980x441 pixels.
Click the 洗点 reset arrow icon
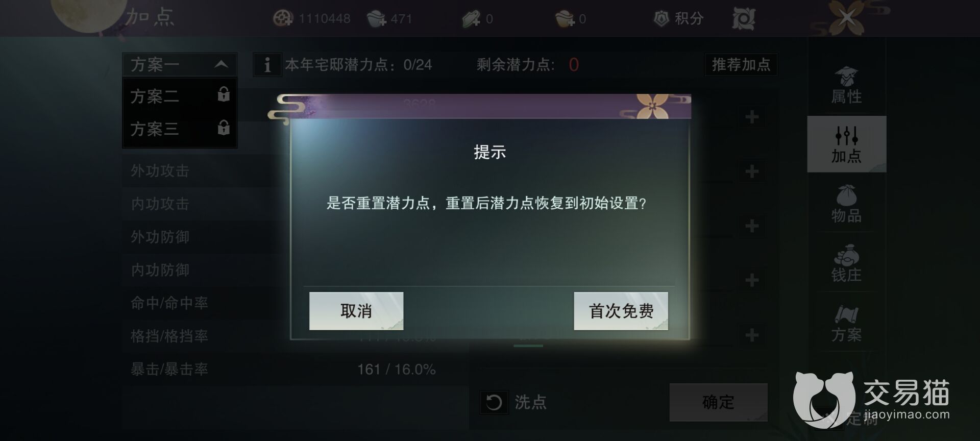point(494,402)
